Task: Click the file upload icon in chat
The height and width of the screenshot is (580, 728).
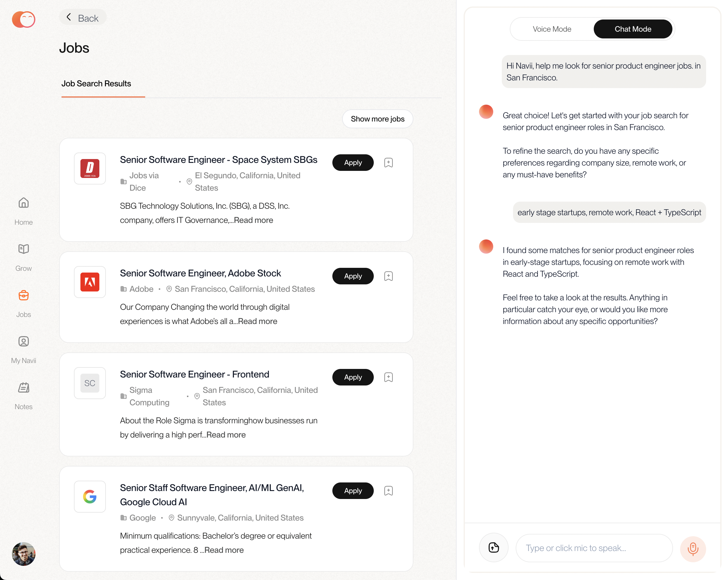Action: click(x=494, y=547)
